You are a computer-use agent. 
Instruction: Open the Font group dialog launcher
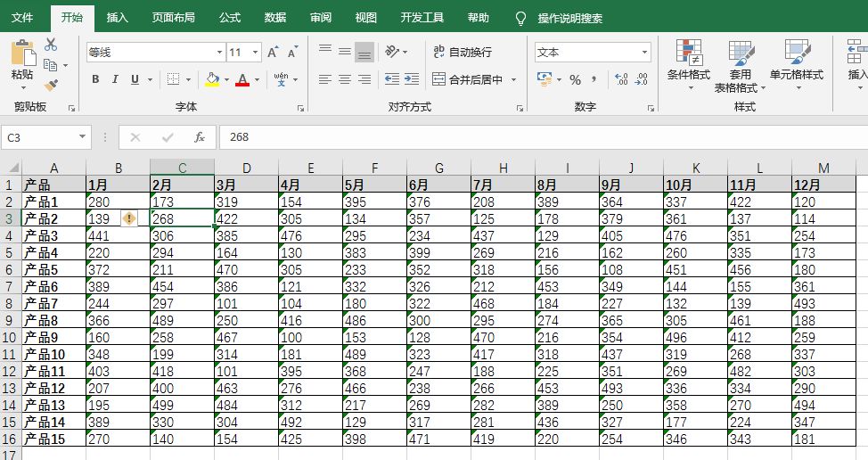(x=300, y=109)
